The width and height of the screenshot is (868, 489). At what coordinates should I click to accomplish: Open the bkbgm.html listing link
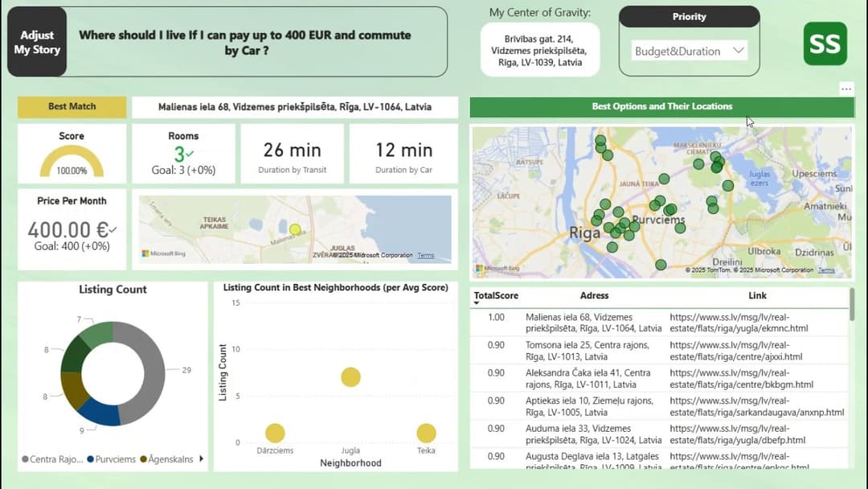coord(742,379)
